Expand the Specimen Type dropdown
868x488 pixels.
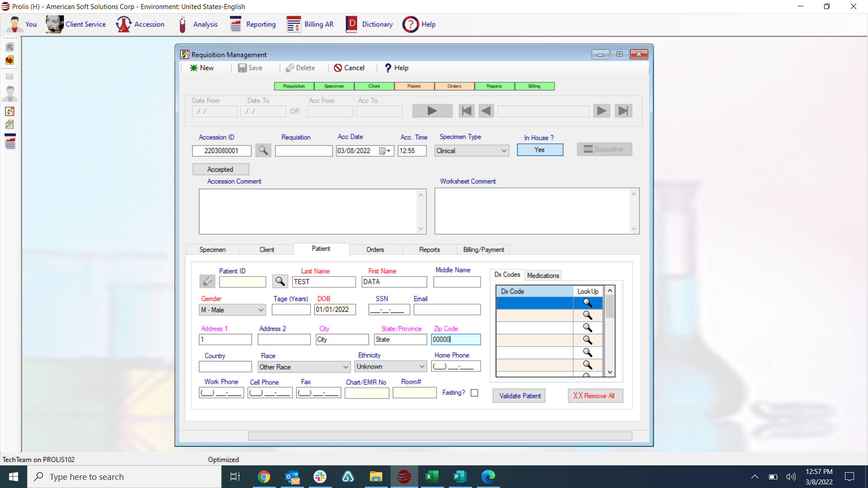pyautogui.click(x=504, y=151)
